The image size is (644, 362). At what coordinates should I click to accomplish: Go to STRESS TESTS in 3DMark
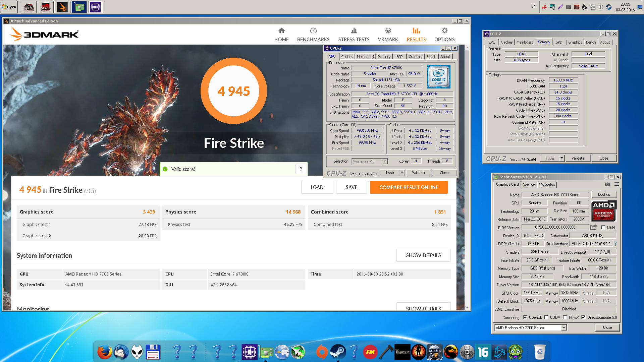pyautogui.click(x=354, y=35)
